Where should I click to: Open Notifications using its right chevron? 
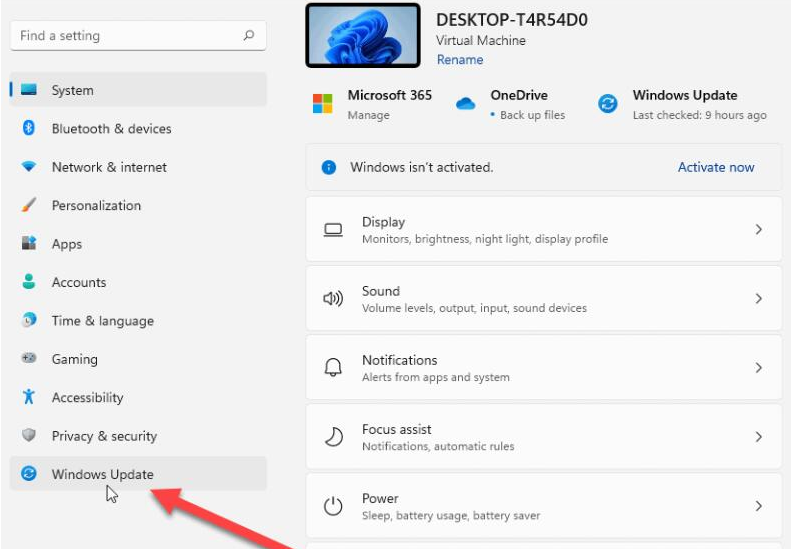(x=758, y=368)
